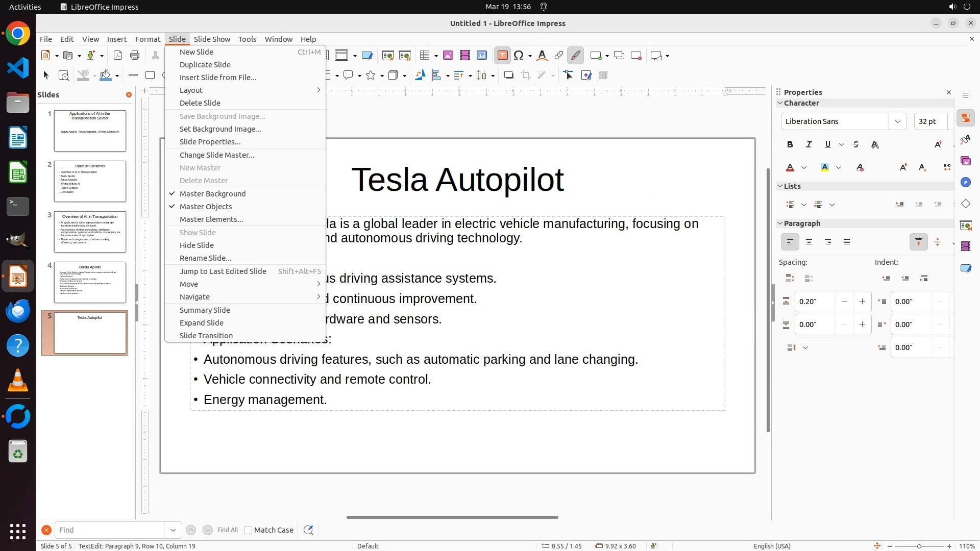
Task: Open the font name dropdown
Action: (x=897, y=121)
